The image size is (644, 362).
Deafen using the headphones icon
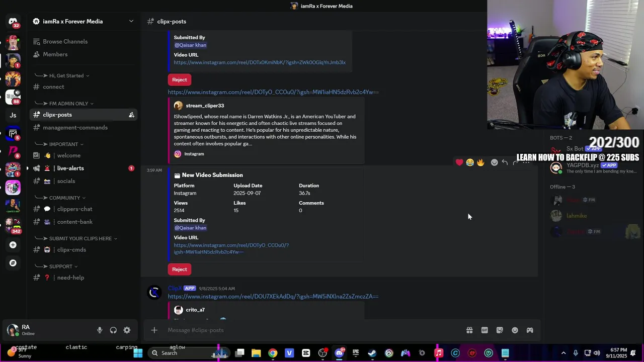(113, 330)
